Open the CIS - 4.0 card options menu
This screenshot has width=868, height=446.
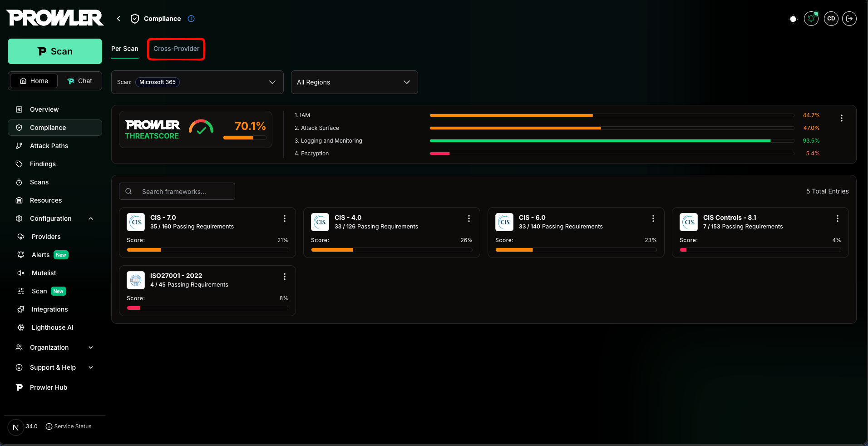(x=469, y=218)
